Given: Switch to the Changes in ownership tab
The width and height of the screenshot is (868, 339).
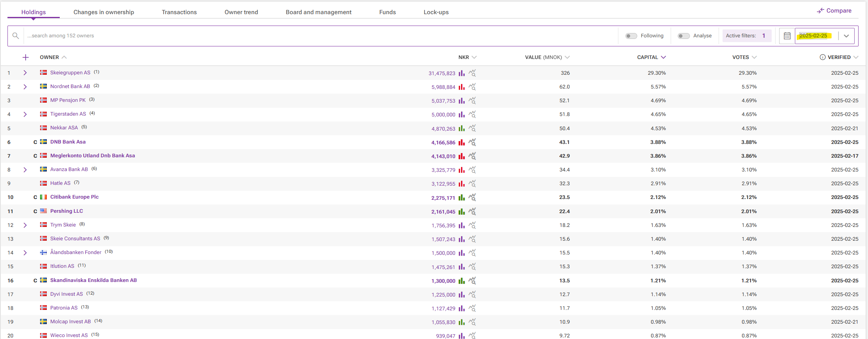Looking at the screenshot, I should click(x=104, y=12).
